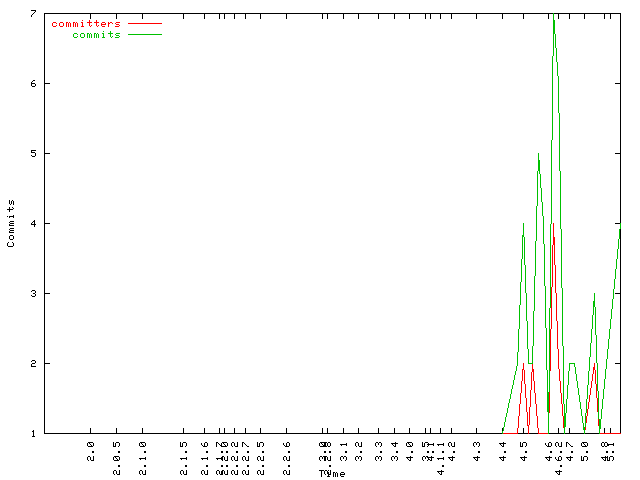Select the 4.4 version tick label

[x=503, y=450]
